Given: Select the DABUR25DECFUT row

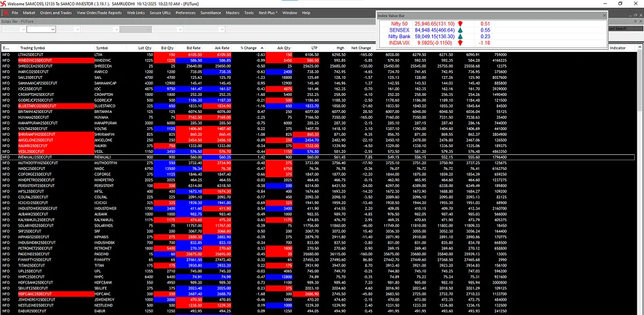Looking at the screenshot, I should click(319, 311).
